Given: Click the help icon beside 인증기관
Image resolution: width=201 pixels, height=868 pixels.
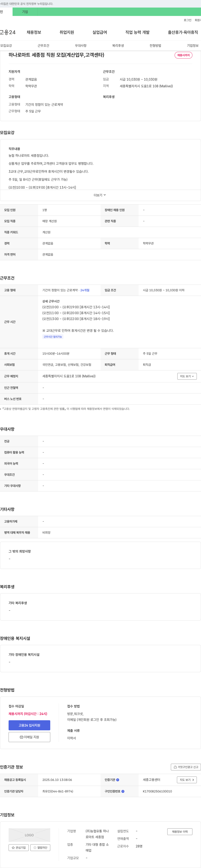Looking at the screenshot, I should 118,780.
